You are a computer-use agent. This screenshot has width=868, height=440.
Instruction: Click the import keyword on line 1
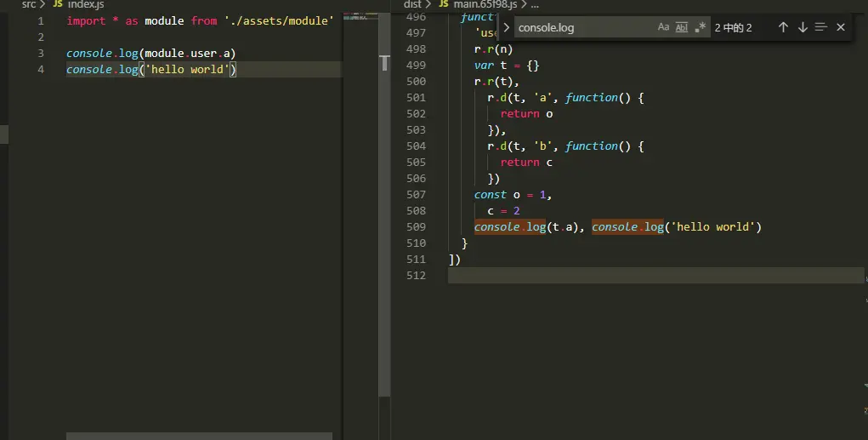(86, 21)
